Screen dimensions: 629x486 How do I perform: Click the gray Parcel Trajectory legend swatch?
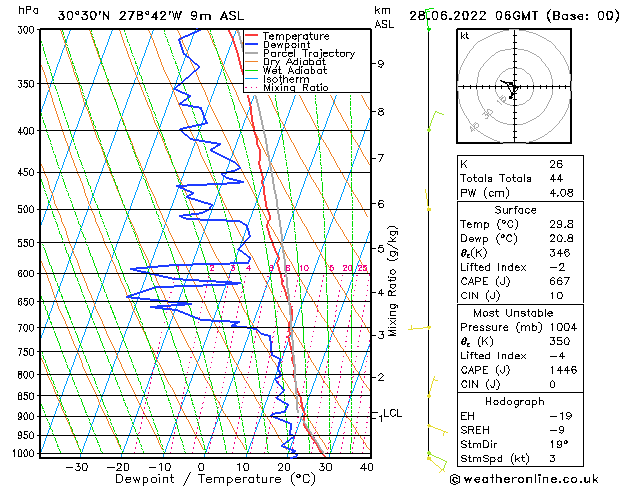click(x=252, y=53)
